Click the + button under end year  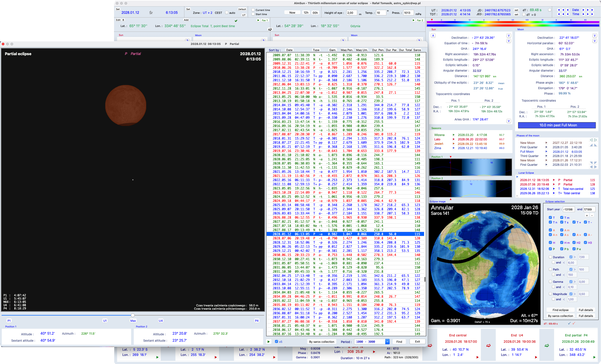[x=587, y=215]
